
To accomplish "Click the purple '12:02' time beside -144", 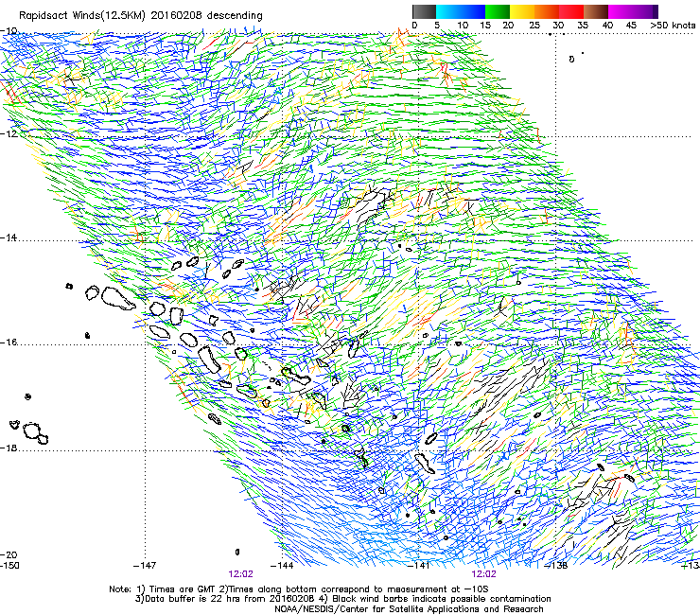I will pyautogui.click(x=240, y=574).
